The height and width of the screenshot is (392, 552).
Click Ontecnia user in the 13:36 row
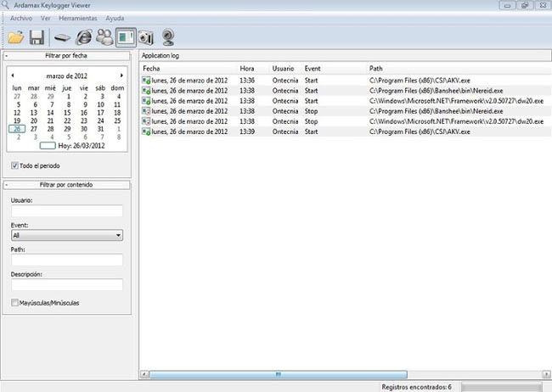[x=285, y=81]
